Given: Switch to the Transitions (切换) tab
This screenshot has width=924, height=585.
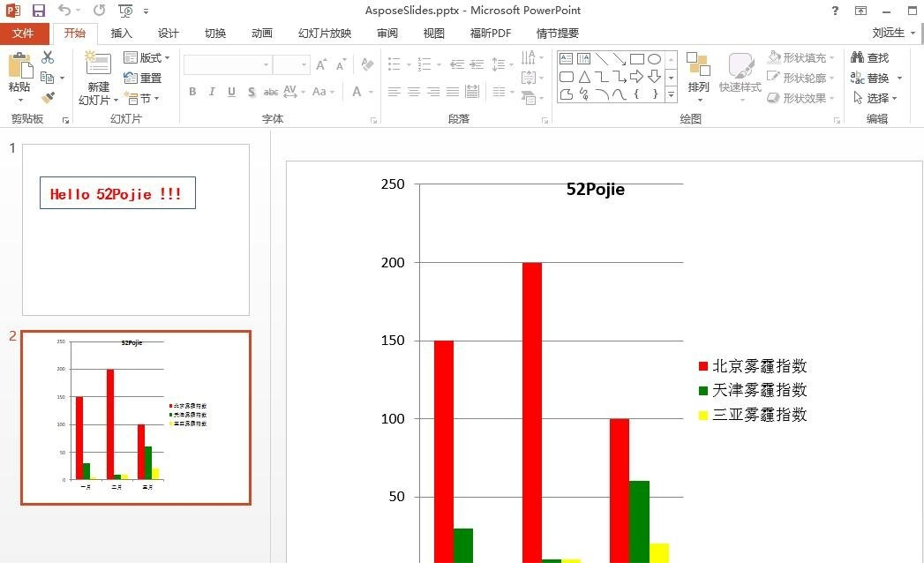Looking at the screenshot, I should (215, 34).
